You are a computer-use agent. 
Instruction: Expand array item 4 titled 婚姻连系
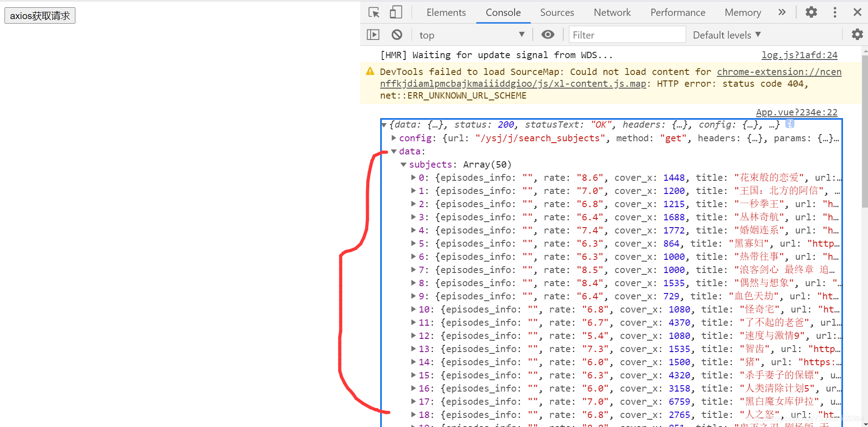click(413, 230)
